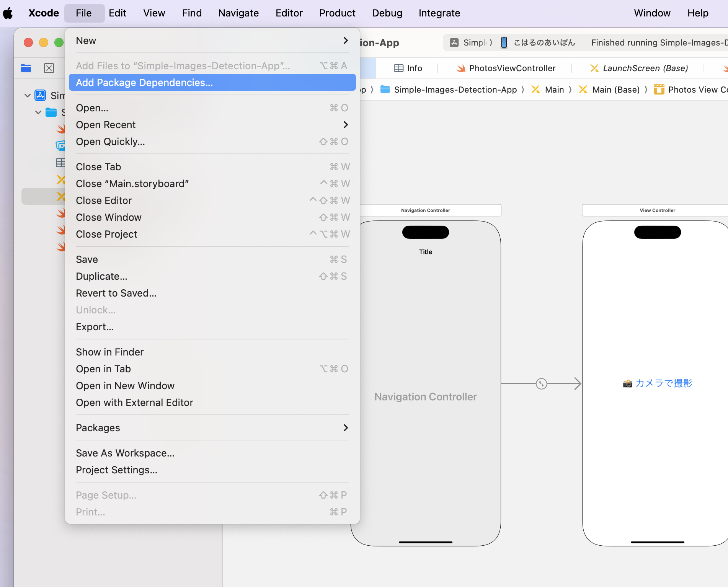
Task: Select Save in File menu
Action: 212,259
